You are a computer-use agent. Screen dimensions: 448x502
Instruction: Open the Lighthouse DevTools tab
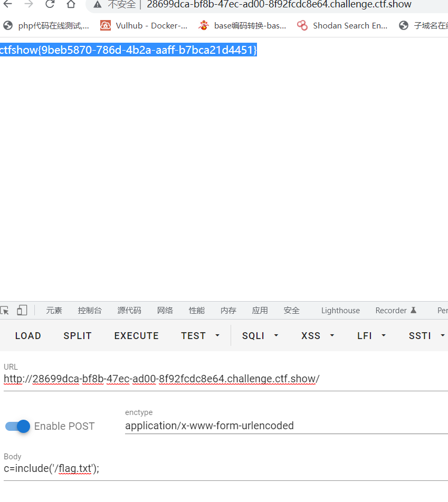tap(340, 311)
